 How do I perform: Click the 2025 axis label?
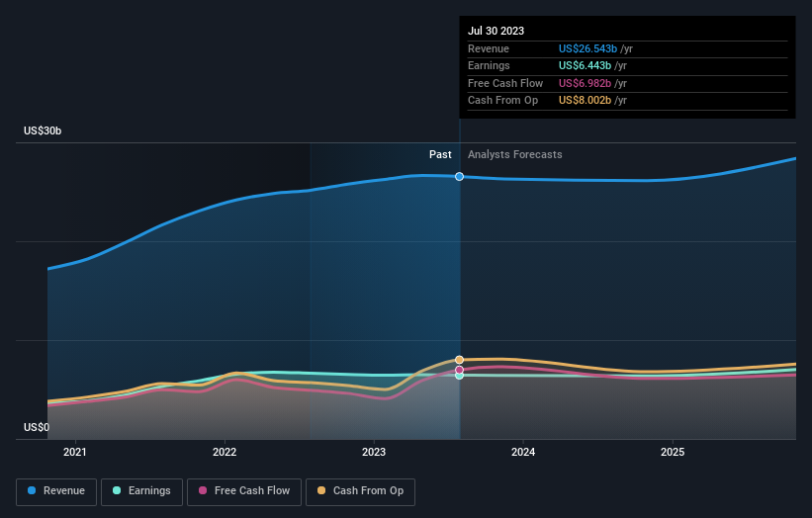pyautogui.click(x=673, y=452)
